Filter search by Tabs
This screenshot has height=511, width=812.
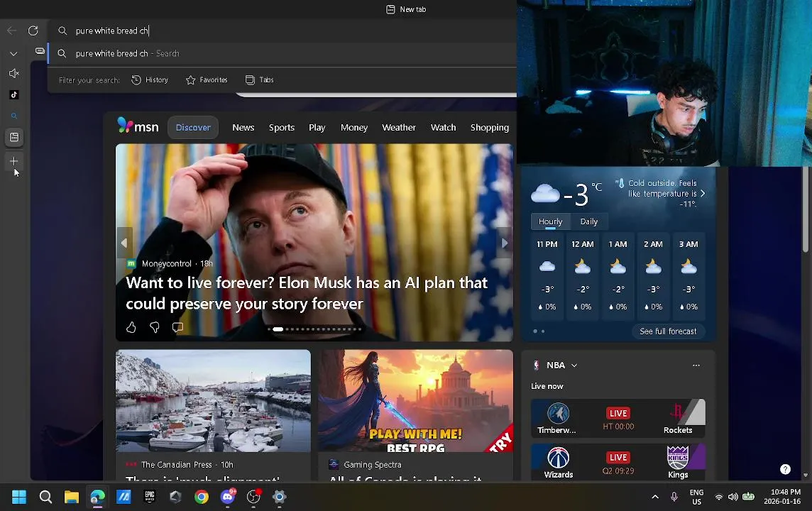click(x=260, y=79)
